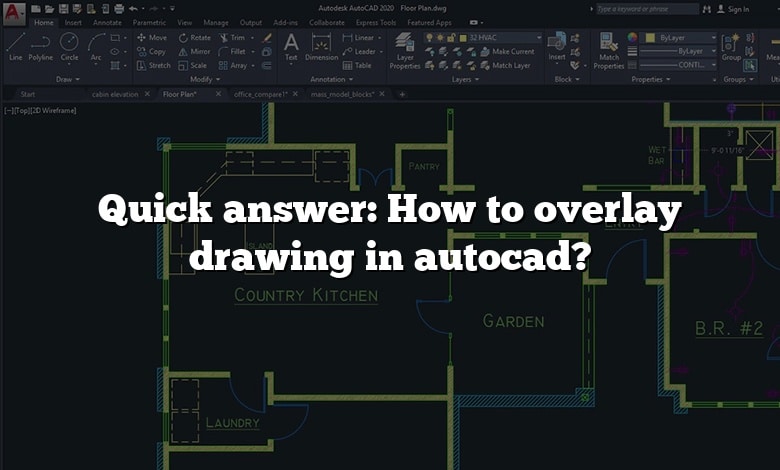Switch to the Annotate ribbon tab

point(107,23)
